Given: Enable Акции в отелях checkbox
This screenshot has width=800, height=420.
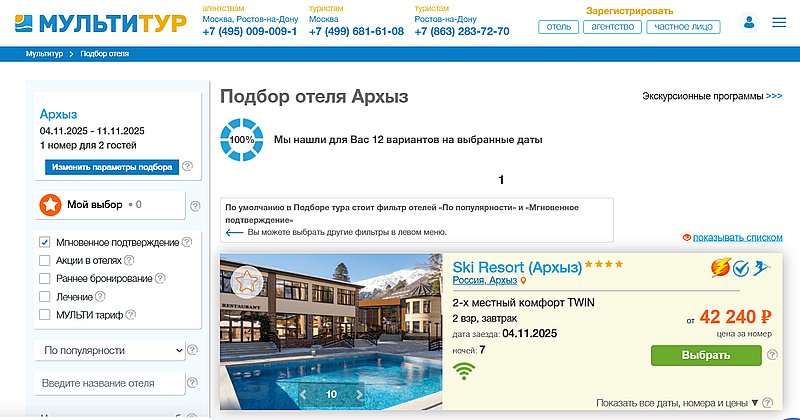Looking at the screenshot, I should pos(45,260).
